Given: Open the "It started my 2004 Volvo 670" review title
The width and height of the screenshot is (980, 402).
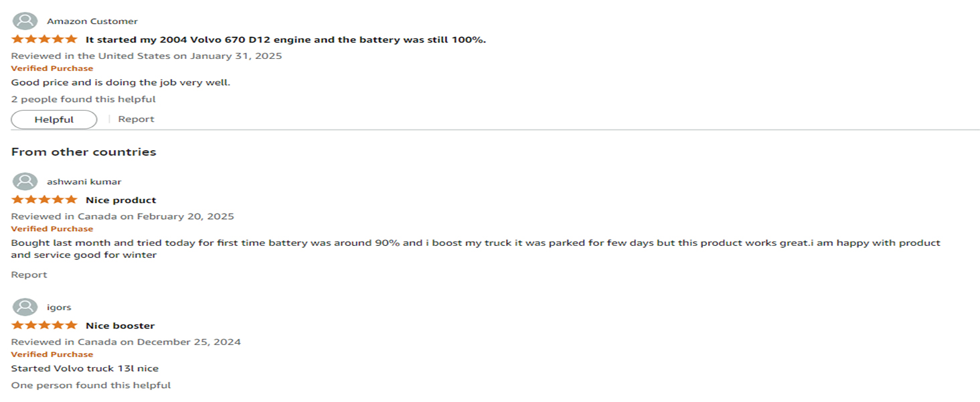Looking at the screenshot, I should tap(286, 40).
